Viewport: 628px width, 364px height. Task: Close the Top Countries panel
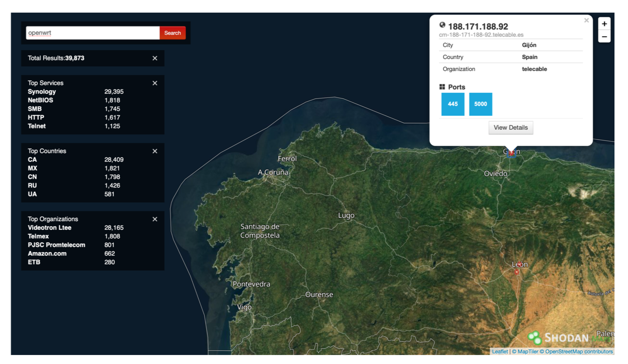point(155,151)
